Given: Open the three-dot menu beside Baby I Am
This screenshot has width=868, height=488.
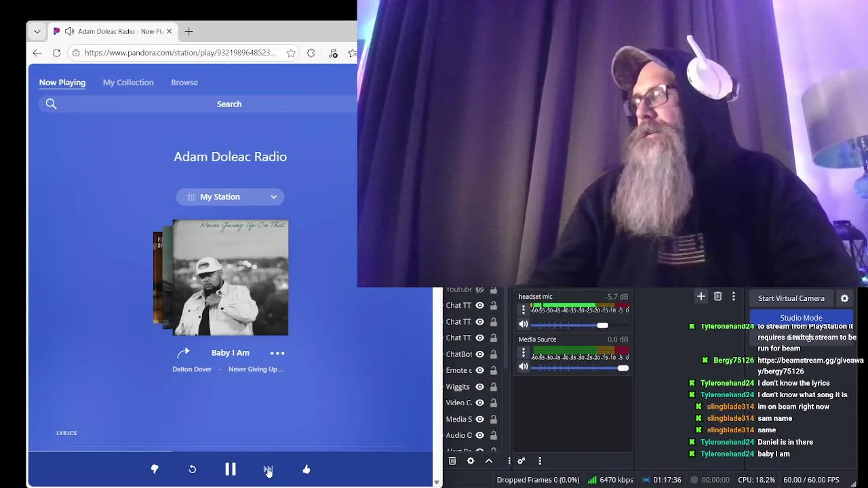Looking at the screenshot, I should [x=277, y=353].
